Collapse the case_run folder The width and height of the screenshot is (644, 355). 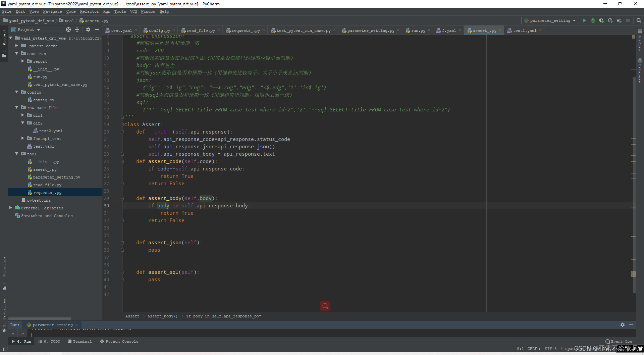[17, 53]
